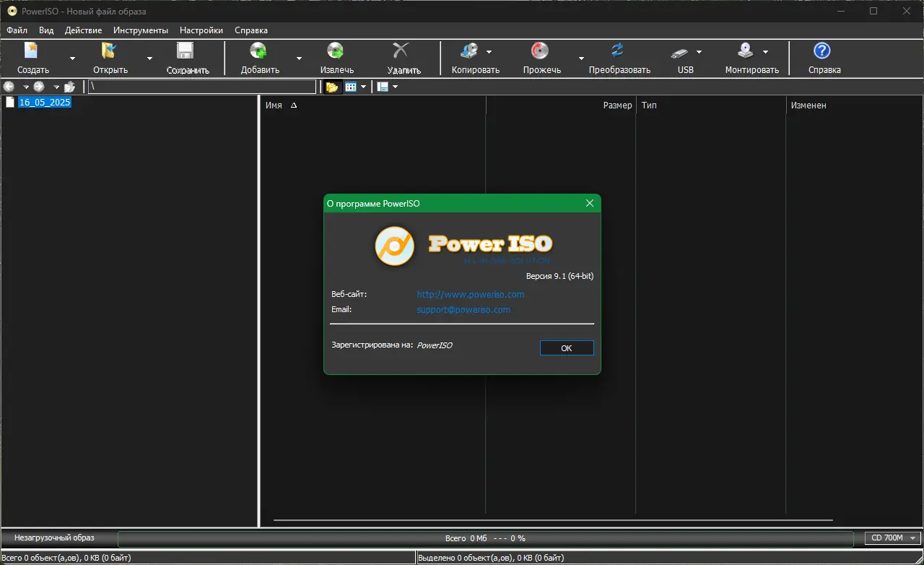Click the Forward navigation arrow icon

click(x=39, y=87)
